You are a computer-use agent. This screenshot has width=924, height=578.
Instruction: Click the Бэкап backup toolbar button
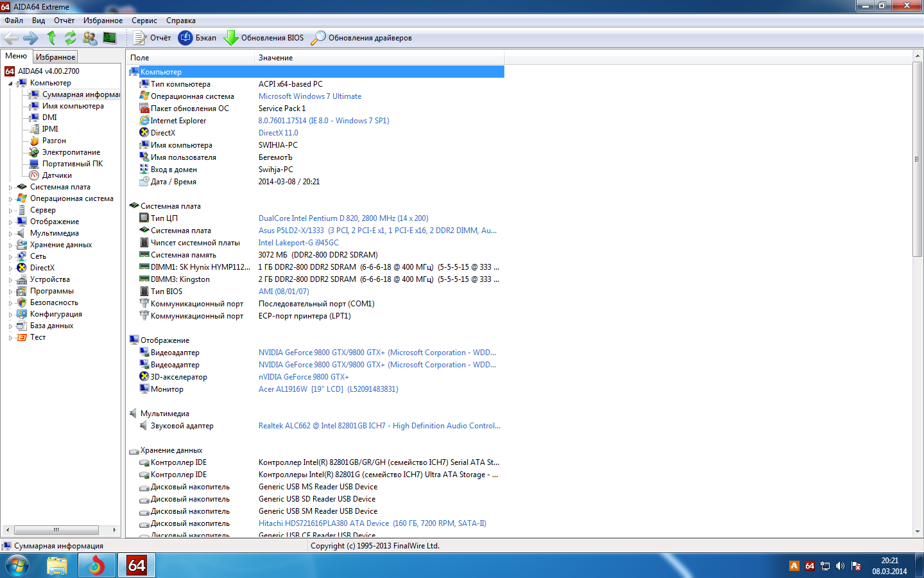click(x=198, y=38)
